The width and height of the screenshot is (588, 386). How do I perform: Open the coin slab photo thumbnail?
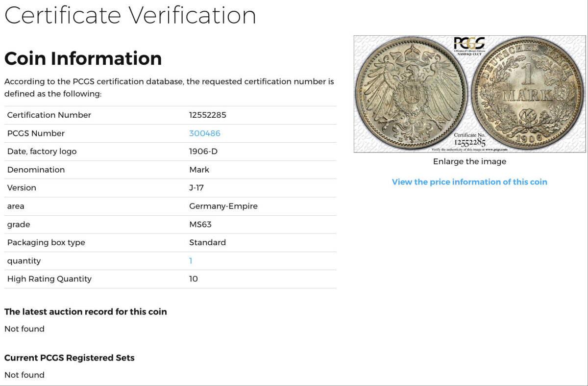469,94
